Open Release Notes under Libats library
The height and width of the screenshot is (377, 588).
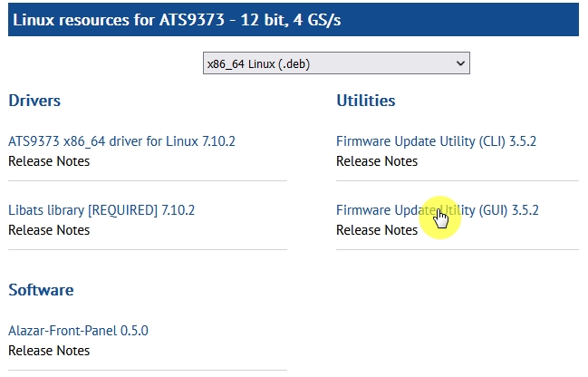tap(49, 230)
